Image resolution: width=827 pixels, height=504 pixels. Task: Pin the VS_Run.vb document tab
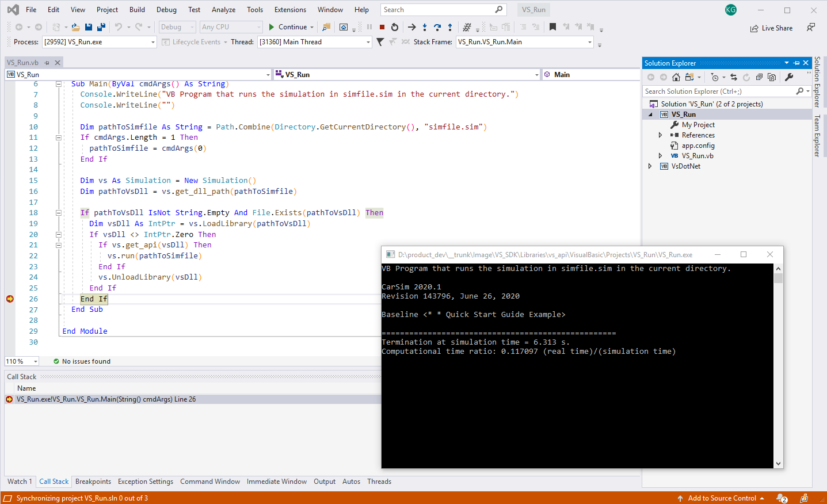(x=47, y=63)
